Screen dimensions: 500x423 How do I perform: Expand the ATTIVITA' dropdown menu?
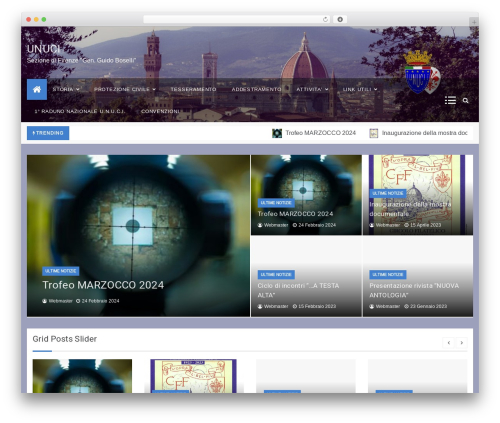click(312, 89)
